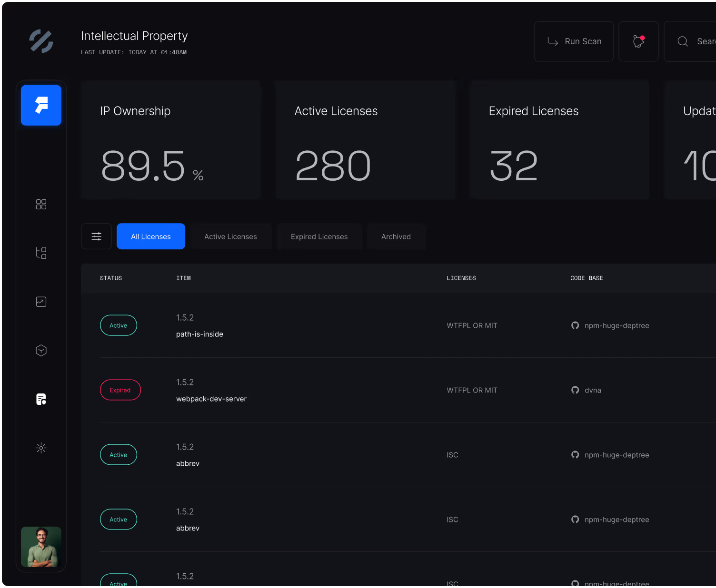Click the user profile photo in sidebar
The image size is (716, 588).
coord(41,547)
